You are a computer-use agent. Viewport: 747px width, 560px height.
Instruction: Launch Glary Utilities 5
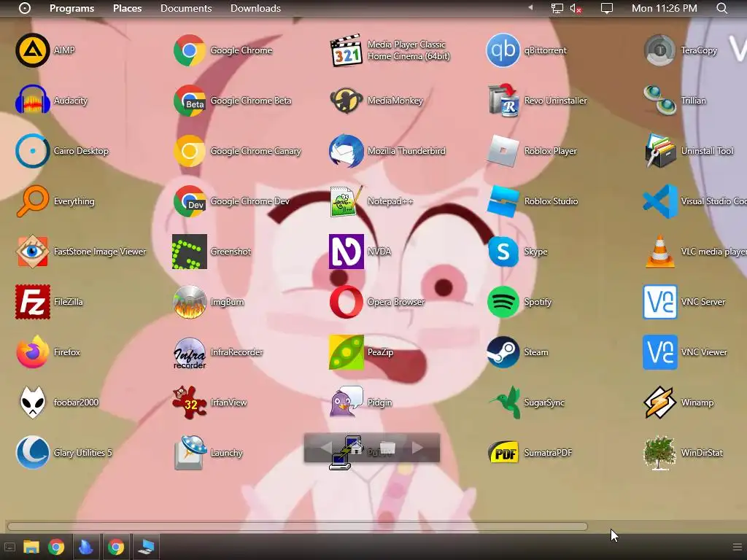[x=32, y=453]
